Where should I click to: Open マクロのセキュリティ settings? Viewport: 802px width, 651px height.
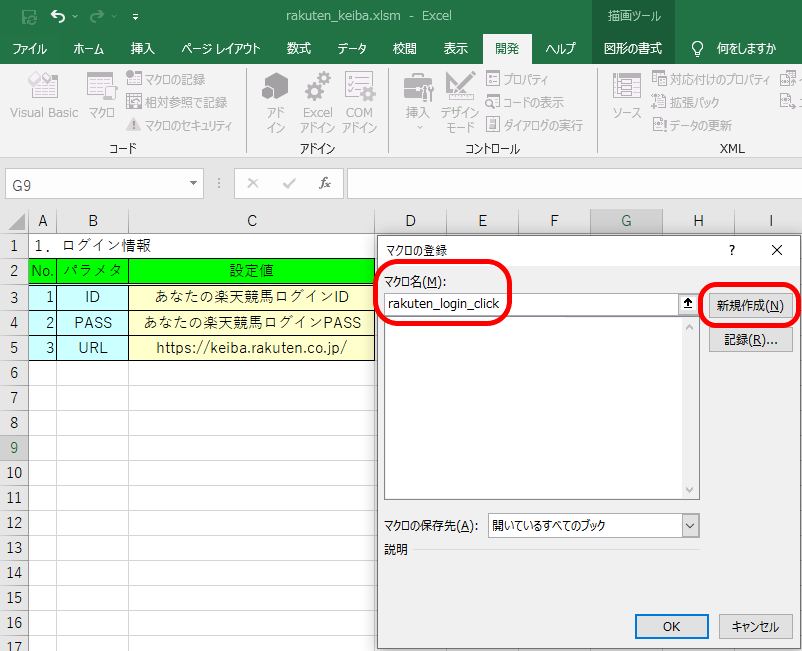[179, 125]
